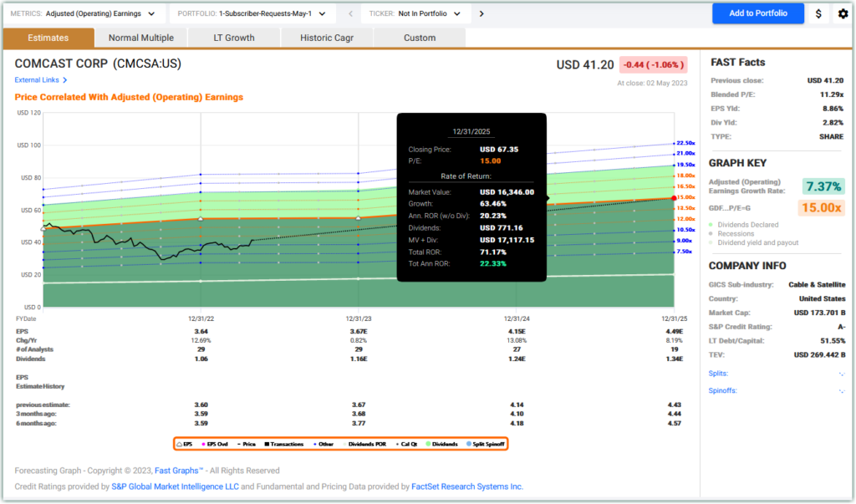Click the 15.00x P/E multiple box

(x=822, y=208)
